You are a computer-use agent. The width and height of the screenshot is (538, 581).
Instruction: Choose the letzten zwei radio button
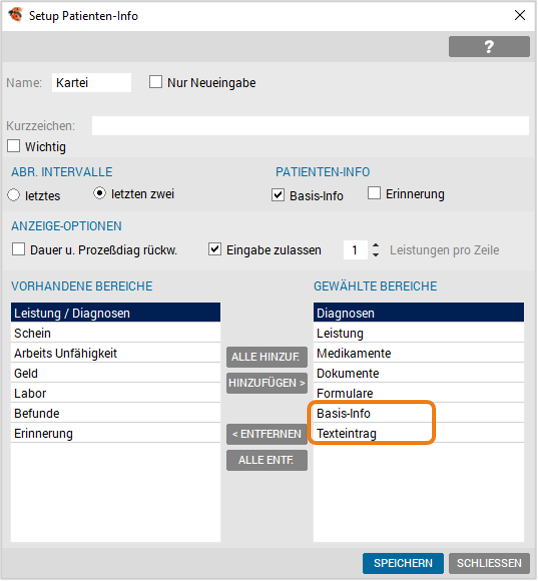[x=99, y=193]
